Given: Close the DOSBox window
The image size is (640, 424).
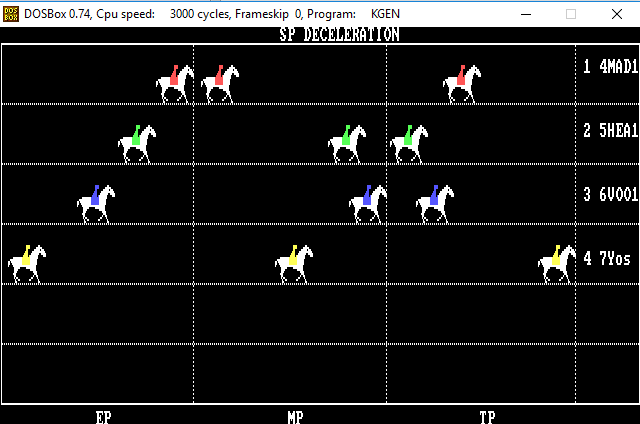Looking at the screenshot, I should click(617, 14).
